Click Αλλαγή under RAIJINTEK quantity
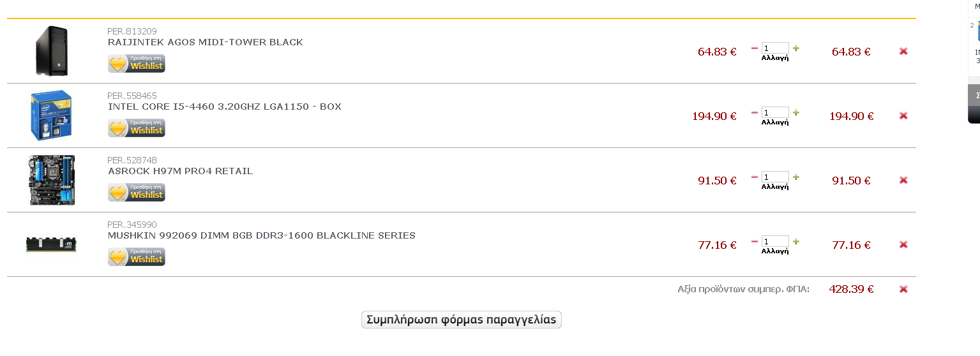Viewport: 980px width, 356px height. click(775, 58)
